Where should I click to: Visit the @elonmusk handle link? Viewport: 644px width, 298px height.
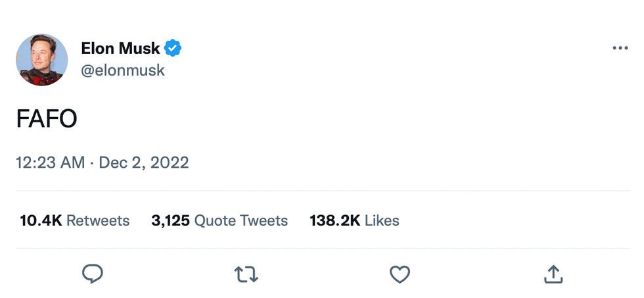pos(123,70)
